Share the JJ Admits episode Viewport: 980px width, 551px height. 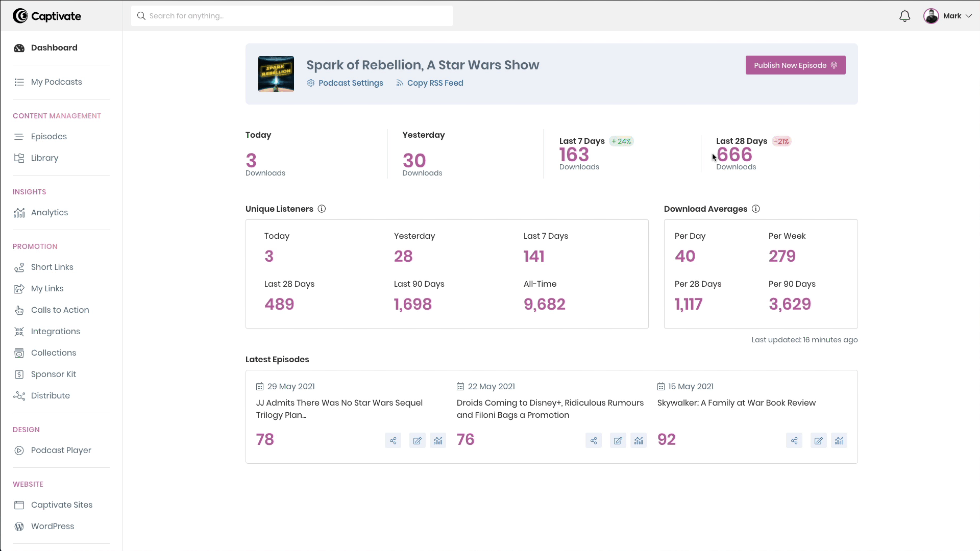(392, 440)
